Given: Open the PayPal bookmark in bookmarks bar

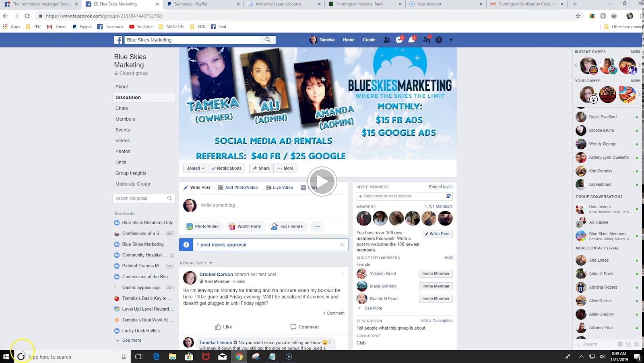Looking at the screenshot, I should pos(82,27).
